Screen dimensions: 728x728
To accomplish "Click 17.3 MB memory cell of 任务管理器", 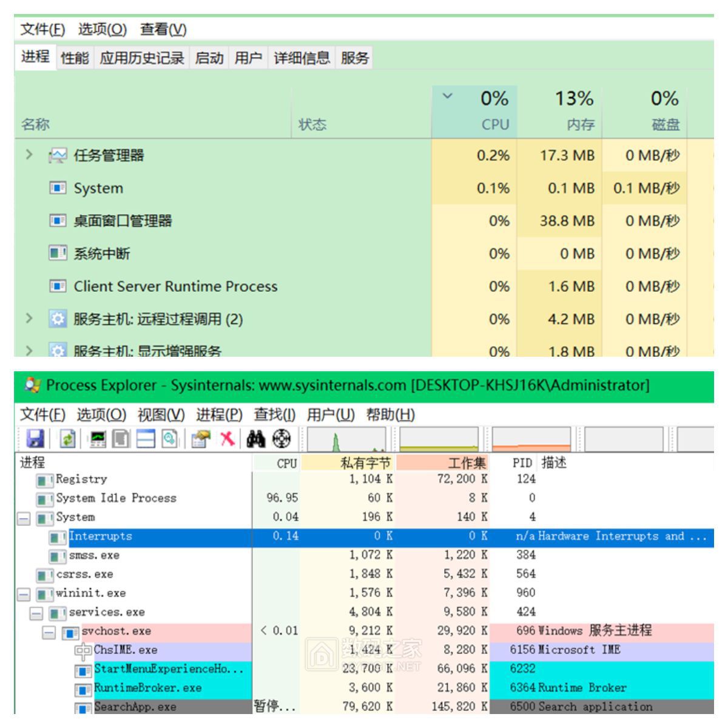I will coord(559,156).
